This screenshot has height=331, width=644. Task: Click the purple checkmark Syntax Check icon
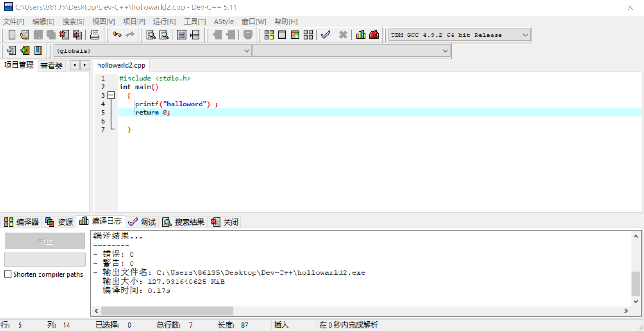325,35
